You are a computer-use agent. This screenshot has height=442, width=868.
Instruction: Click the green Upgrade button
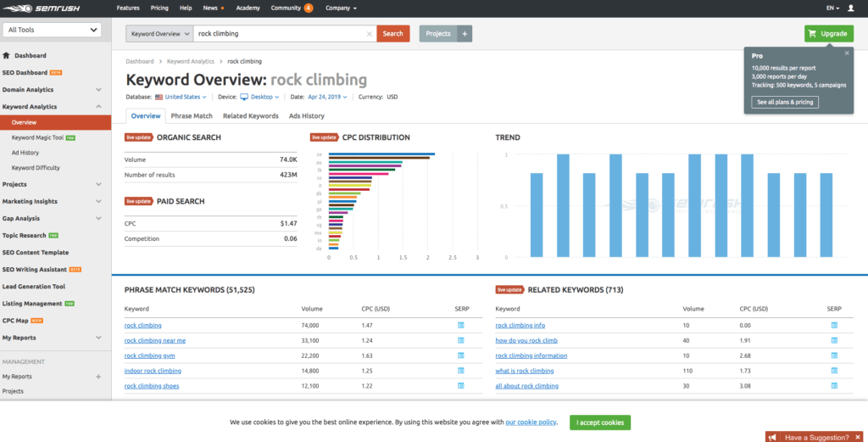829,34
